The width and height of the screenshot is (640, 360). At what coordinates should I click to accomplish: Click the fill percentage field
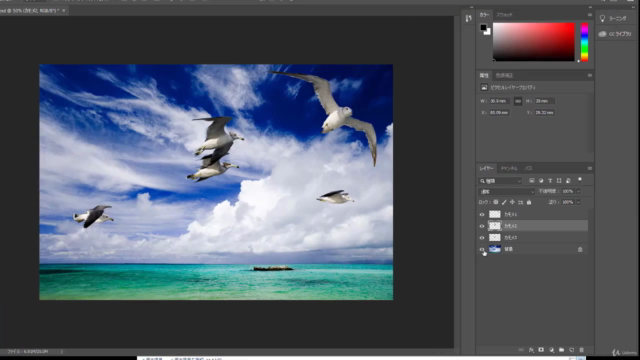[x=568, y=202]
